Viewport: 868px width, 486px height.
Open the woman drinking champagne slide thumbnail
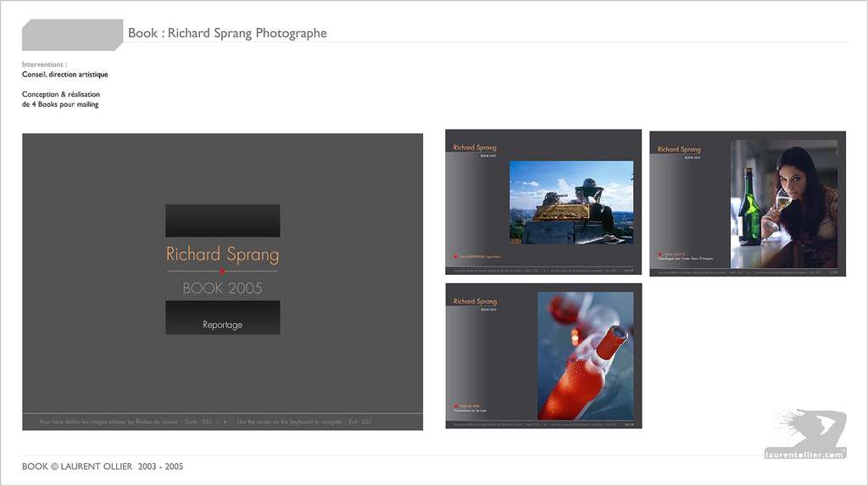(748, 204)
